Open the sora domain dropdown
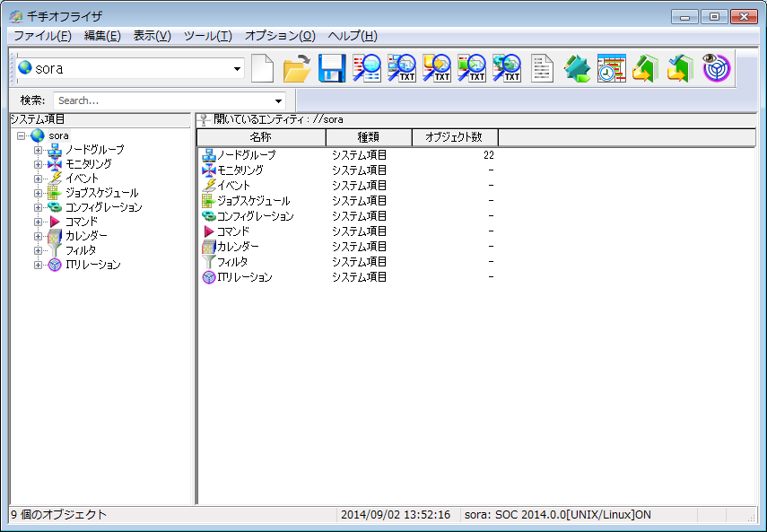Viewport: 767px width, 532px height. pyautogui.click(x=237, y=69)
